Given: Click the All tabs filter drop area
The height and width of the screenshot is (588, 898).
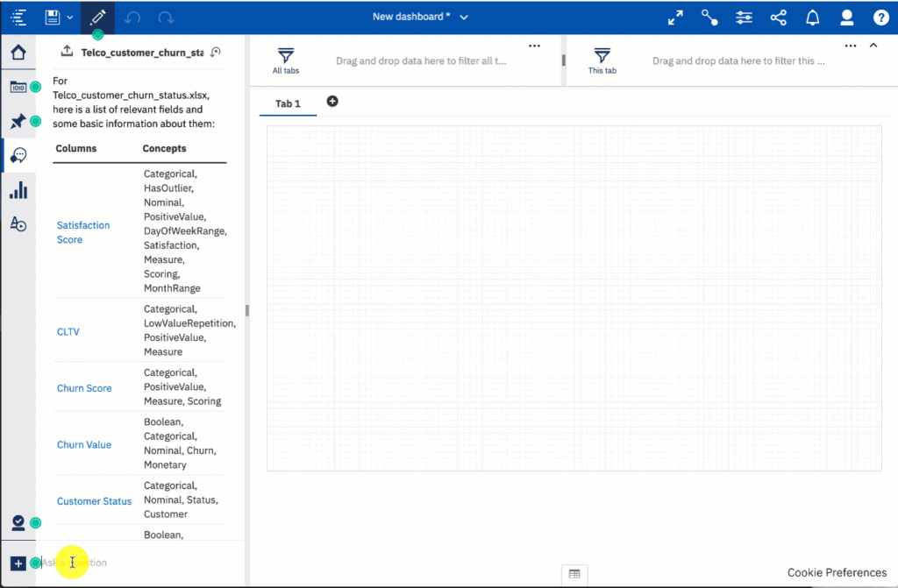Looking at the screenshot, I should [421, 60].
